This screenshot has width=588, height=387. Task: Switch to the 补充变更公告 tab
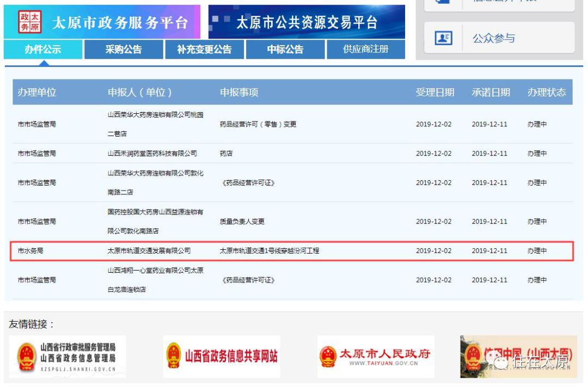coord(204,49)
